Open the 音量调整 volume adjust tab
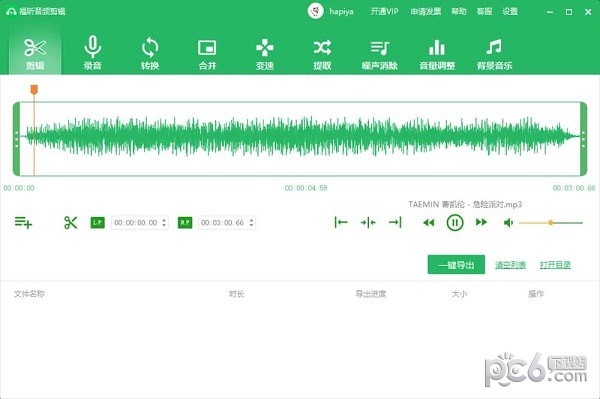 point(437,54)
